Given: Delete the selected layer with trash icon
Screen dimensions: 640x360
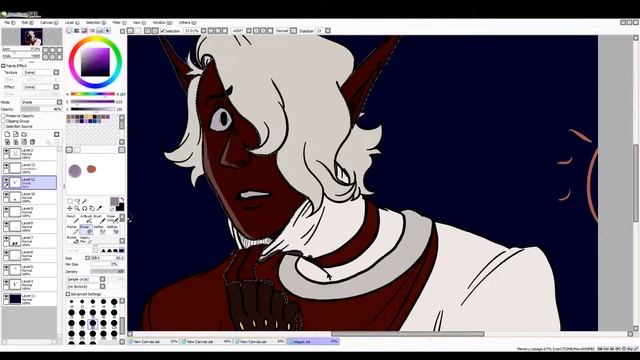Looking at the screenshot, I should coord(33,142).
